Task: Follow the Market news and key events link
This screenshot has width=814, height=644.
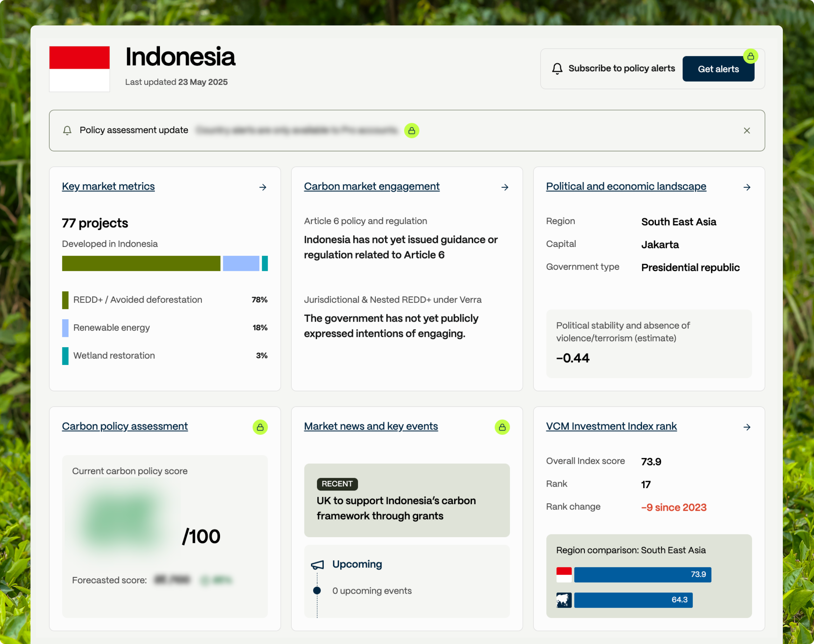Action: [371, 426]
